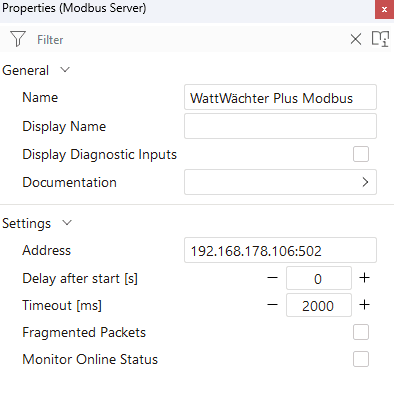This screenshot has height=414, width=394.
Task: Click the empty Display Name field
Action: tap(280, 126)
